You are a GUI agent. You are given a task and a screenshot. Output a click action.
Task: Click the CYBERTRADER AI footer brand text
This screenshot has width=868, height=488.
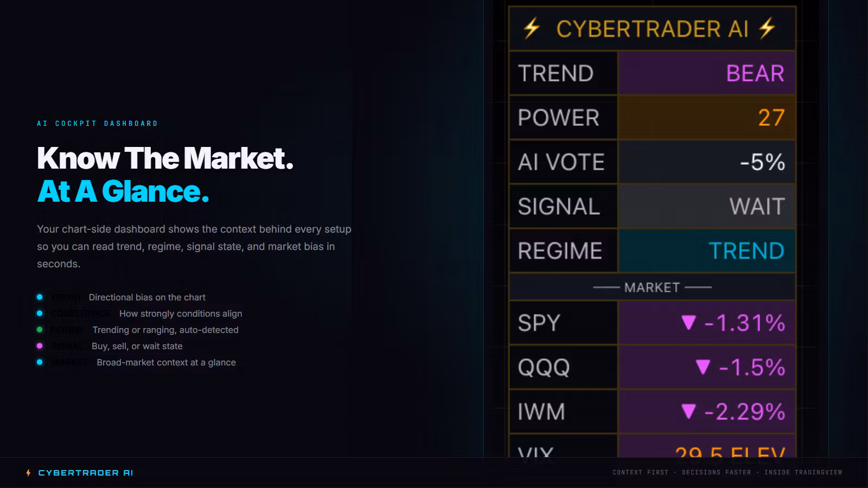click(86, 473)
